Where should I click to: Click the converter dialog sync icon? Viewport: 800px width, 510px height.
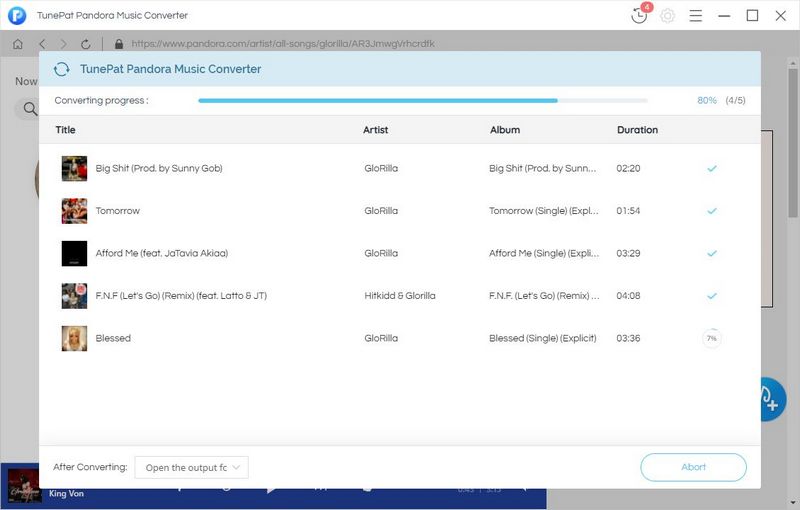point(62,69)
